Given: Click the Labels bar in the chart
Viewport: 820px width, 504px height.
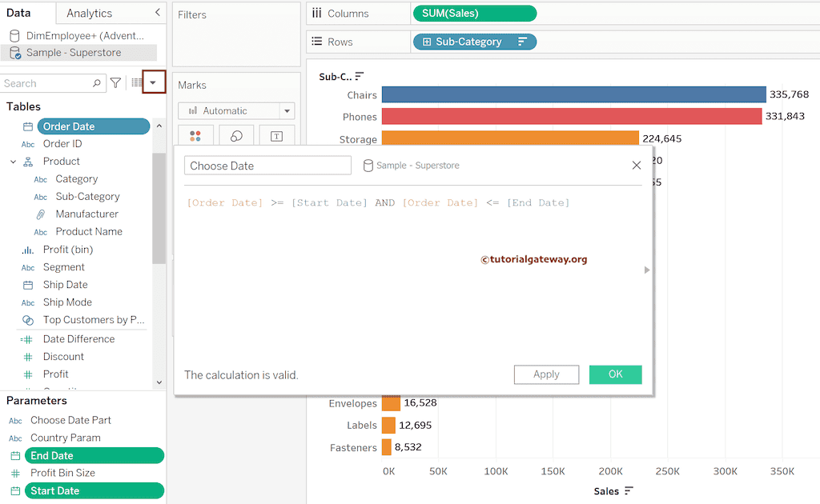Looking at the screenshot, I should point(388,425).
